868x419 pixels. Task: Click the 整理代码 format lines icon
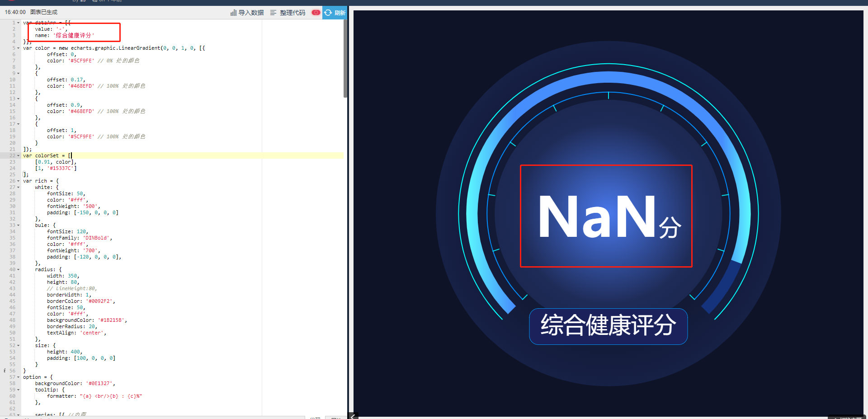coord(273,13)
